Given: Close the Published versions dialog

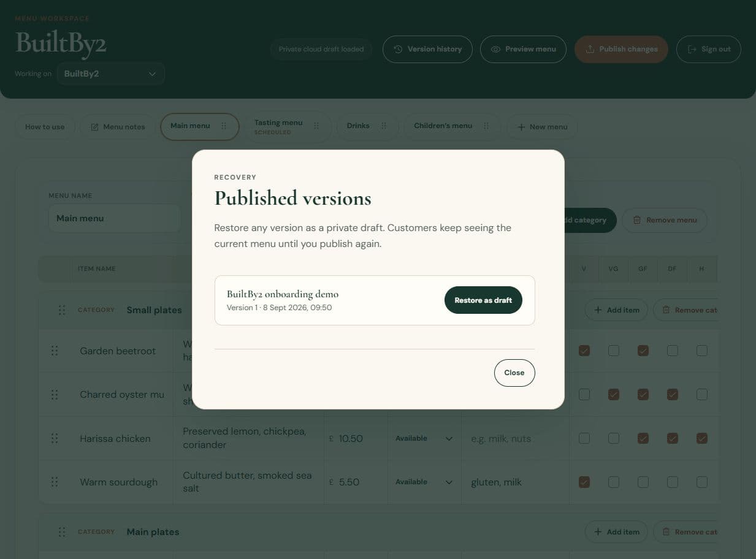Looking at the screenshot, I should click(514, 373).
